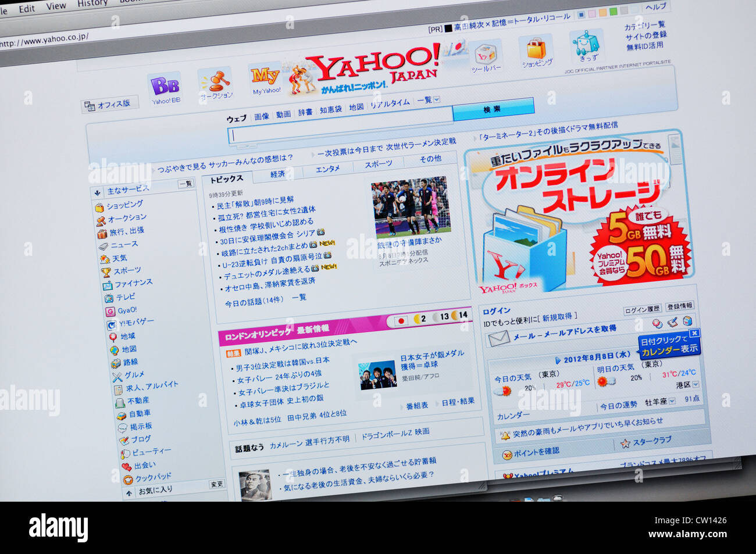Open 地図 map item in sidebar
Image resolution: width=756 pixels, height=554 pixels.
(124, 350)
